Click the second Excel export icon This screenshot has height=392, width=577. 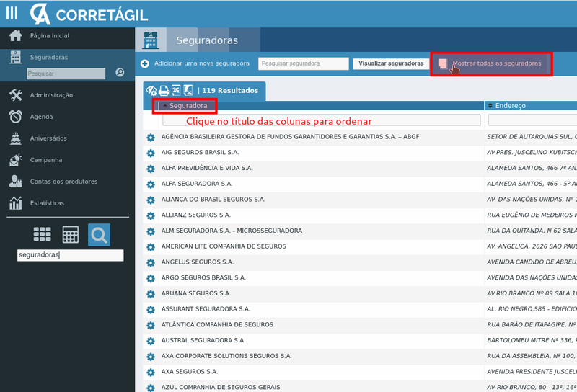coord(188,90)
